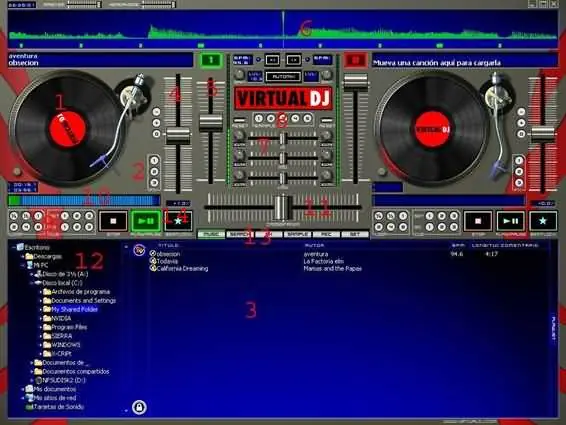Switch to the SEARCH tab

[x=240, y=234]
